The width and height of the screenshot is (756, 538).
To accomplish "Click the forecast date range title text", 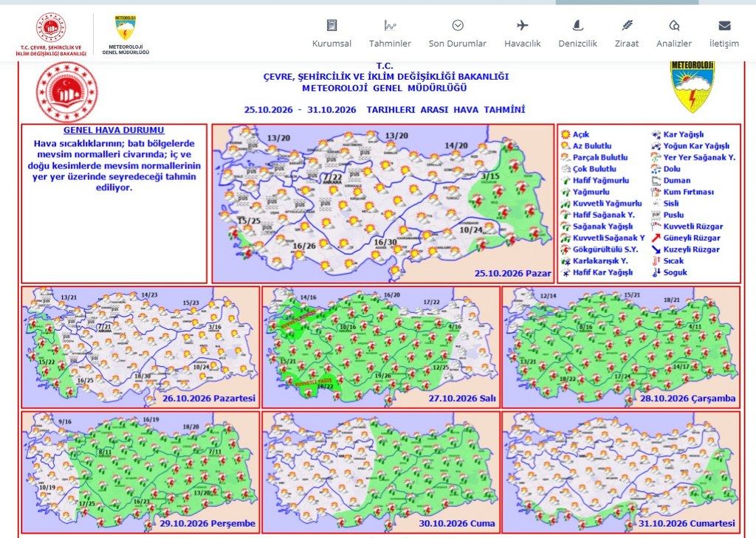I will [x=384, y=109].
